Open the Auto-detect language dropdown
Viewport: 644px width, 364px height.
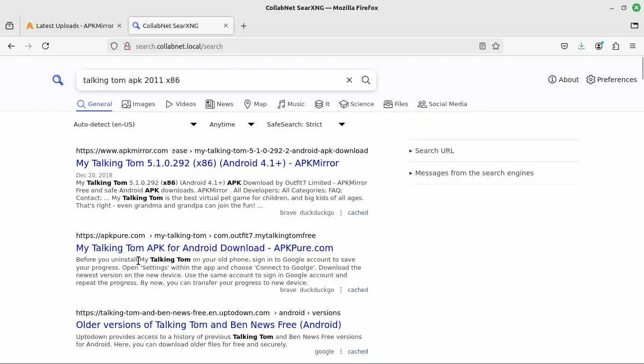tap(136, 124)
